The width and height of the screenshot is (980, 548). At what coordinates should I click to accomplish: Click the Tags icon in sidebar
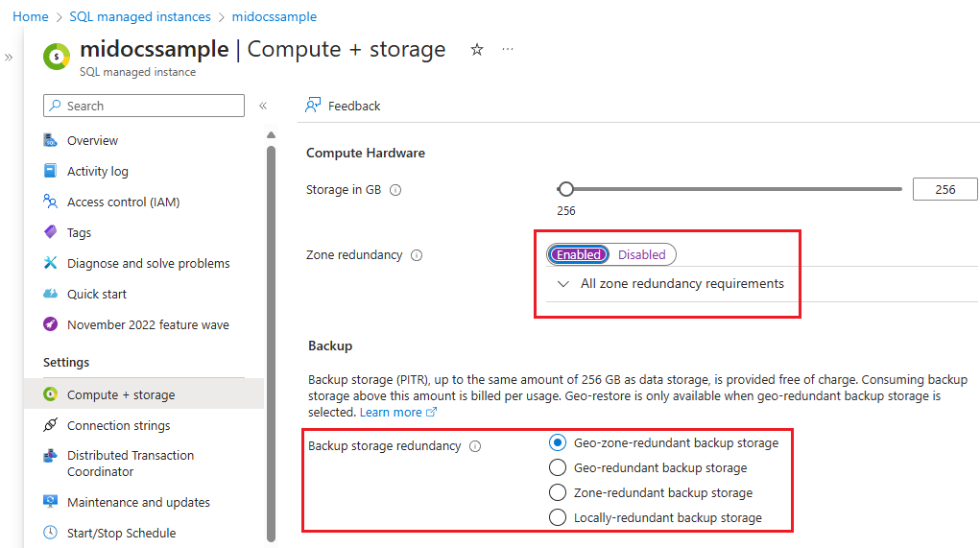[51, 232]
